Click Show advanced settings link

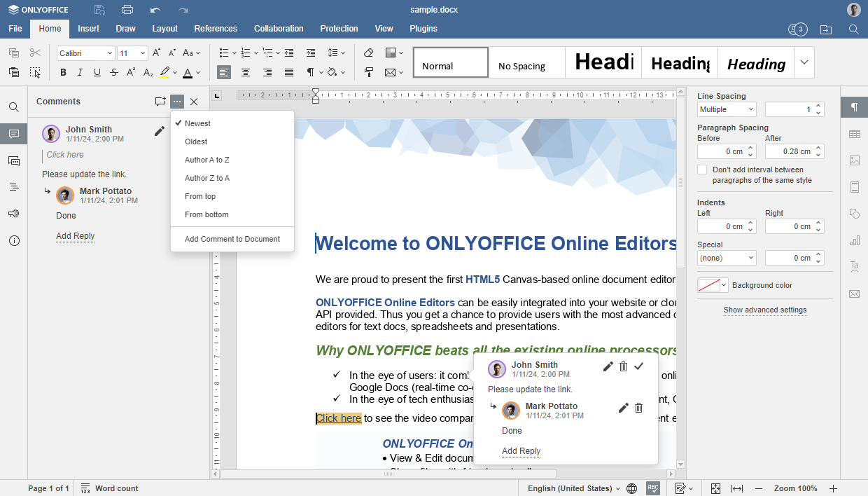pyautogui.click(x=765, y=310)
